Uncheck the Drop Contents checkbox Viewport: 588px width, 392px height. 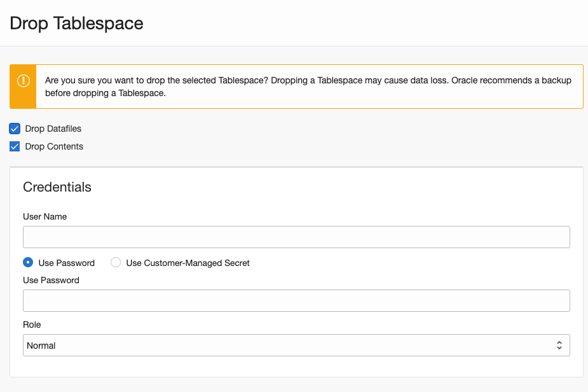pyautogui.click(x=14, y=146)
